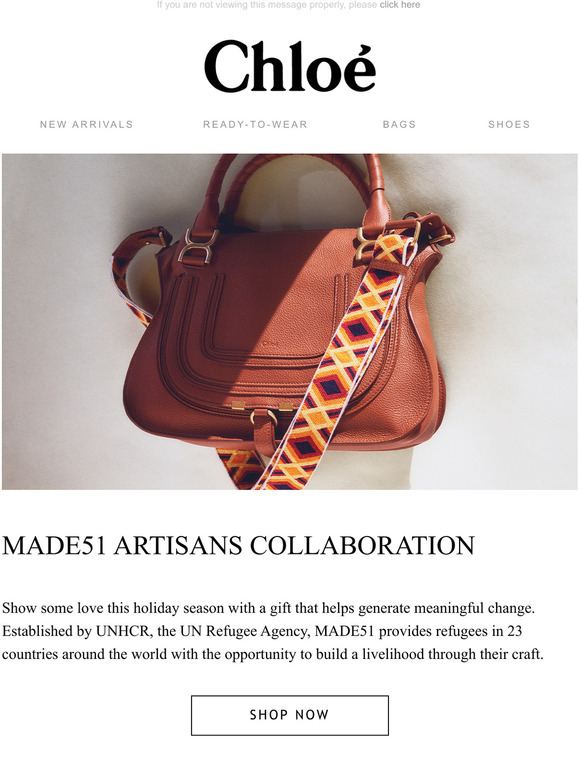Click the MADE51 Artisans Collaboration heading
Image resolution: width=580 pixels, height=774 pixels.
(x=238, y=545)
